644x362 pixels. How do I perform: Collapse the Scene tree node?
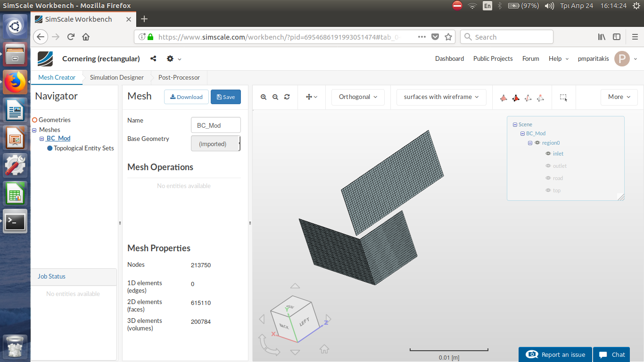point(515,125)
